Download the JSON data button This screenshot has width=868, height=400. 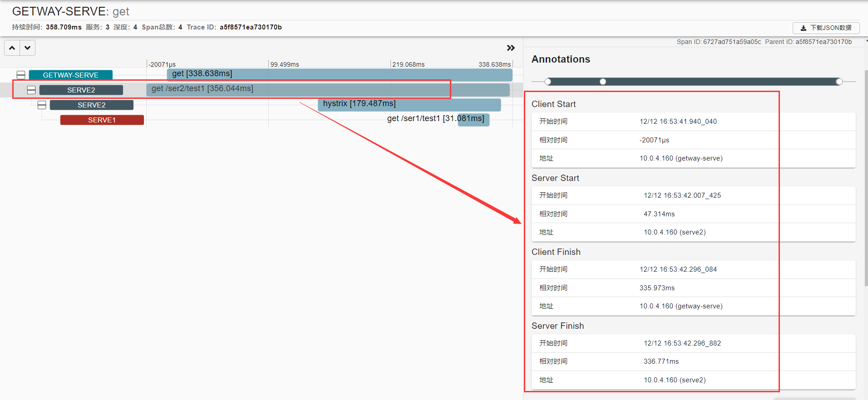tap(826, 28)
